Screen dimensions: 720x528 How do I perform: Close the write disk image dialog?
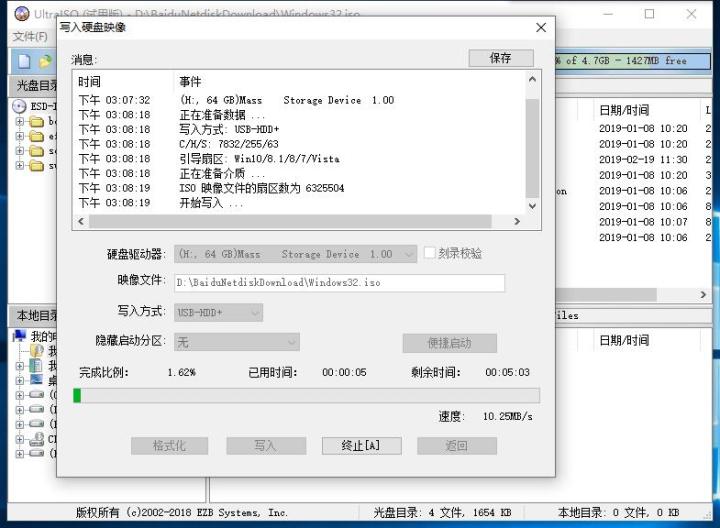tap(541, 28)
